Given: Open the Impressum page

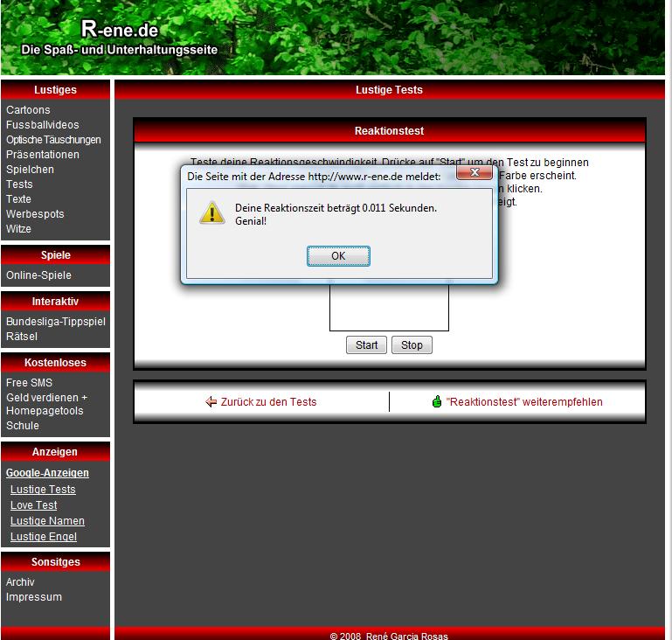Looking at the screenshot, I should click(34, 597).
